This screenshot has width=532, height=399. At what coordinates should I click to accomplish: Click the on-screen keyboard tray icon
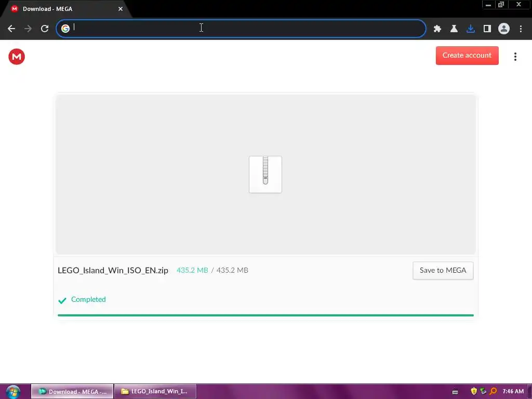(455, 392)
